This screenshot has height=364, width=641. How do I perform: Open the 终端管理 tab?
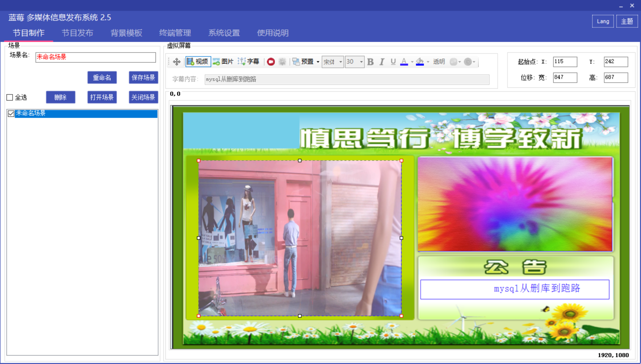tap(175, 33)
